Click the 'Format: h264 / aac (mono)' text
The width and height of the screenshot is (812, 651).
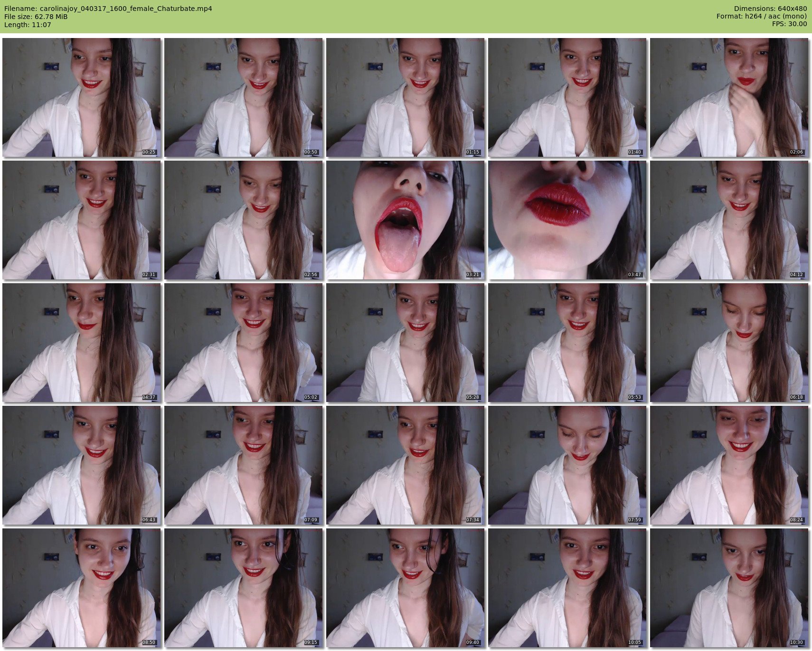coord(762,17)
